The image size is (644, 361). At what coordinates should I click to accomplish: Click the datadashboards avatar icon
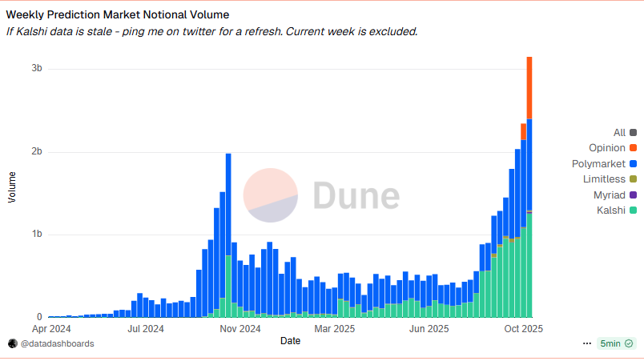pyautogui.click(x=13, y=343)
